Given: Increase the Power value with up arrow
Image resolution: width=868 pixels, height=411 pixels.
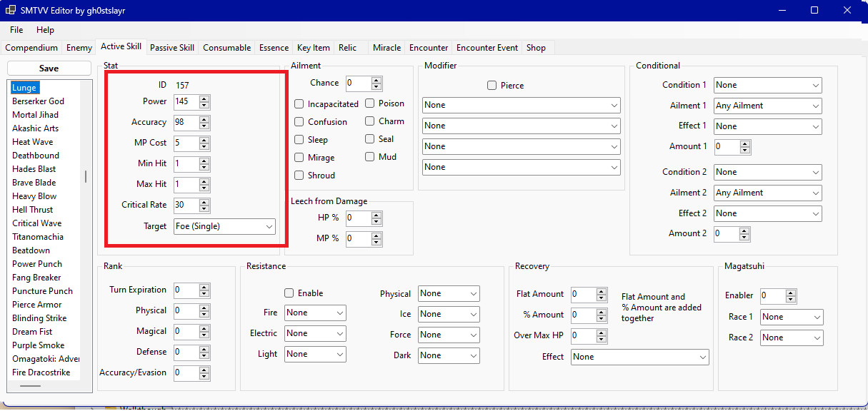Looking at the screenshot, I should coord(204,98).
